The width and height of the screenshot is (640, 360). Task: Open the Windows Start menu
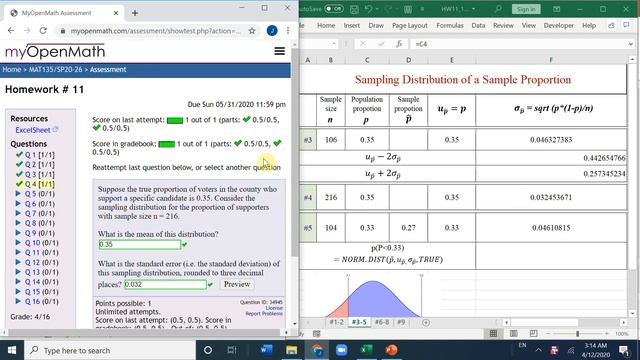click(11, 350)
